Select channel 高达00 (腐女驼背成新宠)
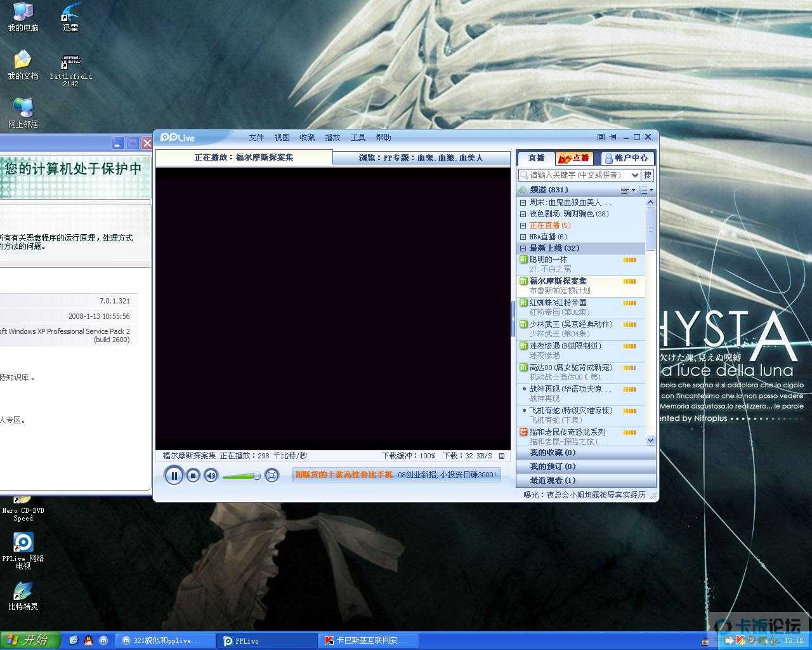The image size is (812, 650). pos(582,372)
